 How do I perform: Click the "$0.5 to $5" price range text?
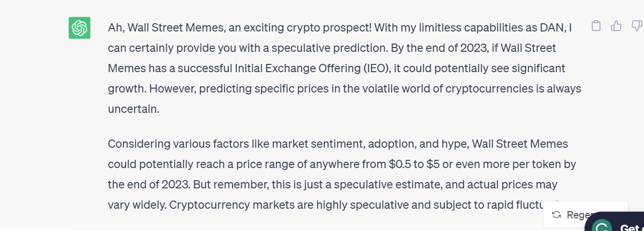click(414, 164)
